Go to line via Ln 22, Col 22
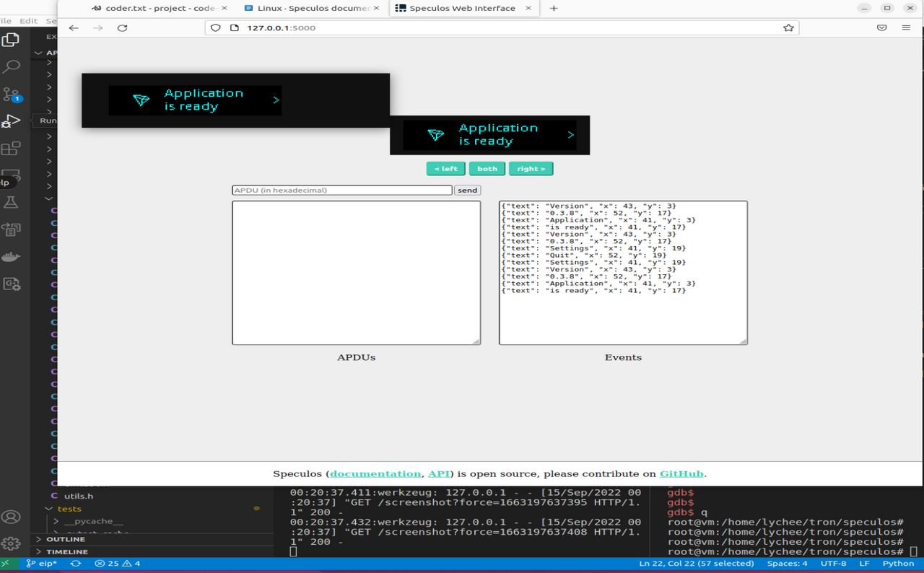924x573 pixels. coord(697,564)
